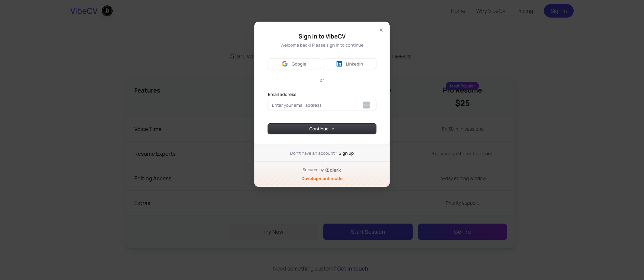Close the sign-in dialog with the X icon
The image size is (644, 280).
click(x=381, y=30)
